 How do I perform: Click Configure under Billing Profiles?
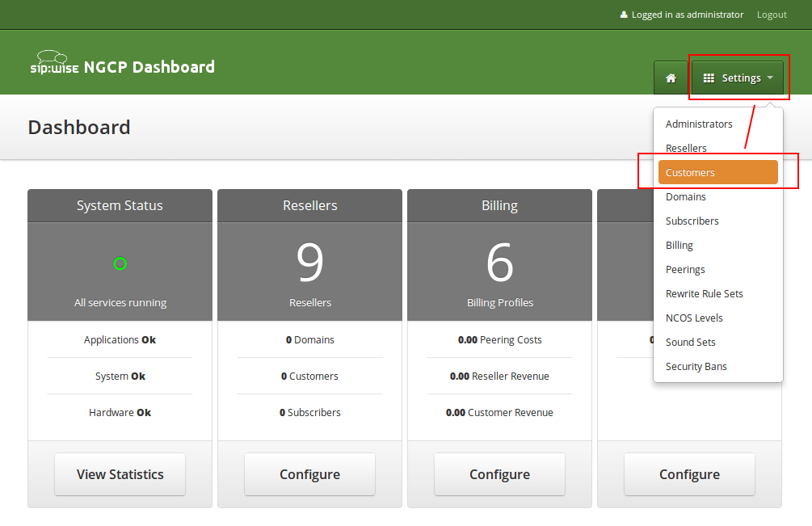pos(499,474)
